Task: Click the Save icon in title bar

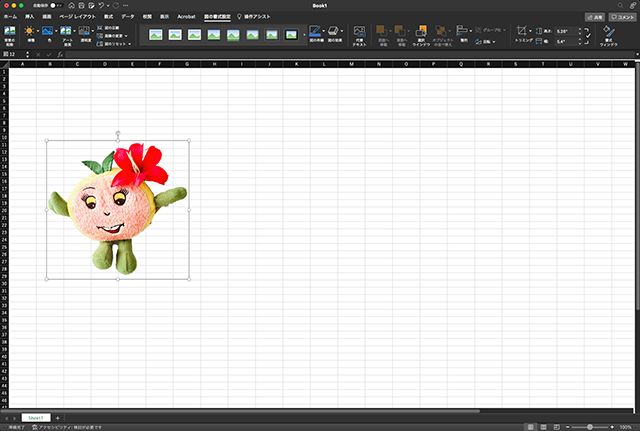Action: click(x=81, y=6)
